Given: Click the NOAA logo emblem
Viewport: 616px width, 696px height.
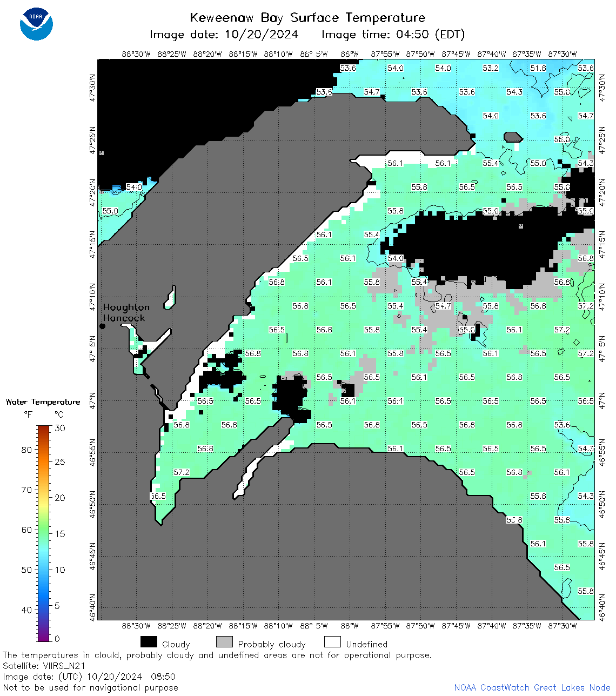Looking at the screenshot, I should point(37,24).
